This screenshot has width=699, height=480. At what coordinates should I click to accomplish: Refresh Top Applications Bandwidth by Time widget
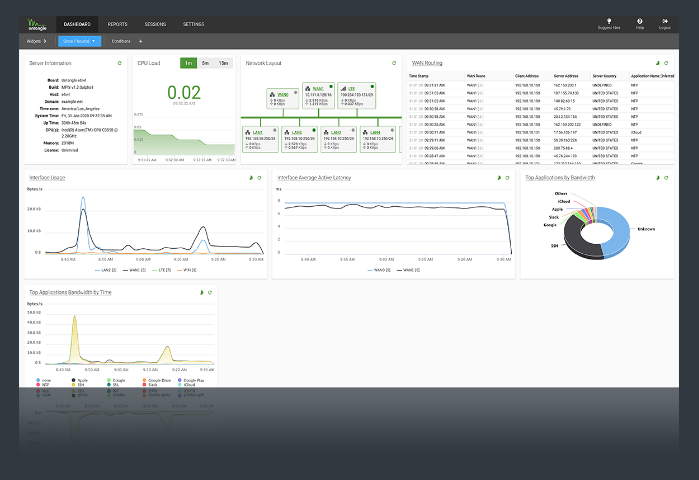point(210,292)
